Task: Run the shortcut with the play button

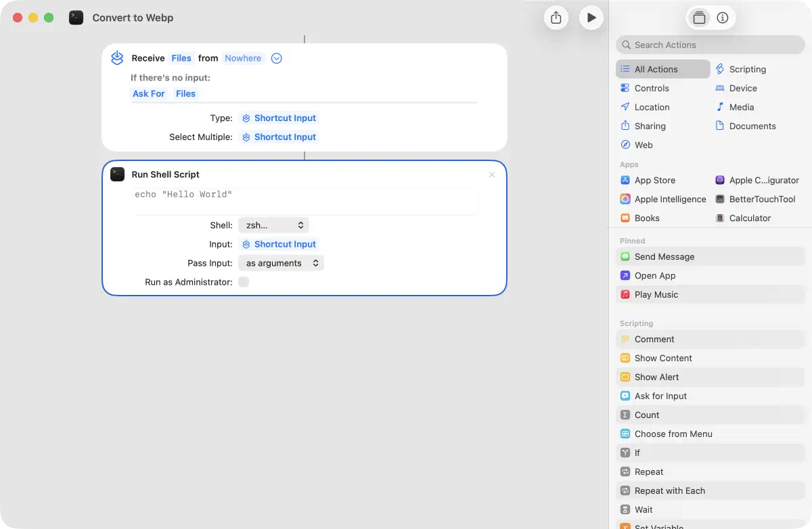Action: click(x=591, y=18)
